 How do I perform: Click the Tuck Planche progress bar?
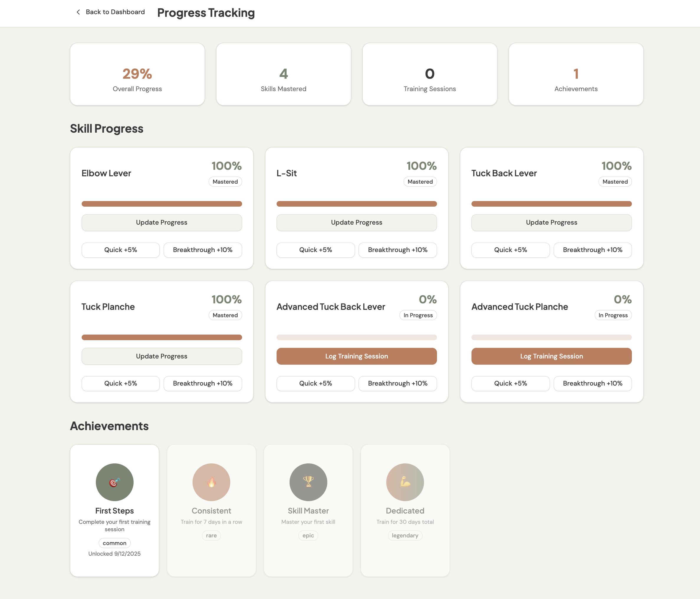point(162,337)
